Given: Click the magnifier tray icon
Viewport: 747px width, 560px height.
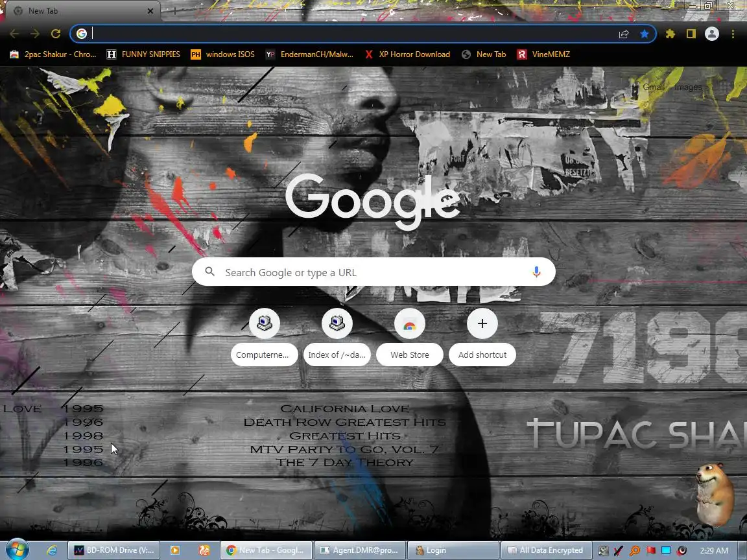Looking at the screenshot, I should tap(635, 550).
